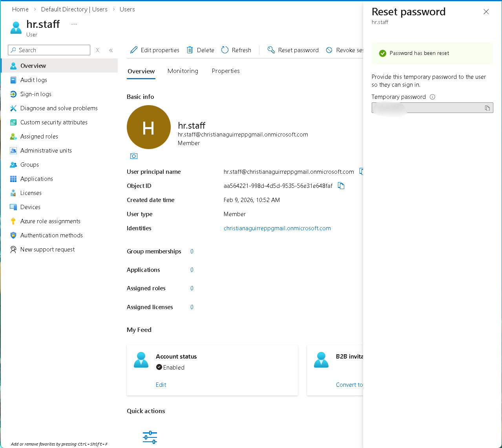Switch to the Monitoring tab
Image resolution: width=502 pixels, height=448 pixels.
(x=183, y=71)
